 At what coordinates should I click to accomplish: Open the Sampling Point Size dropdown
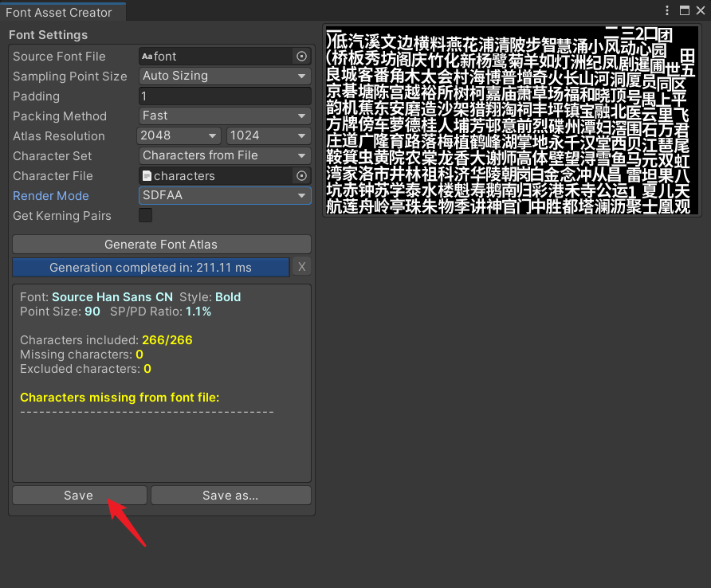pyautogui.click(x=225, y=76)
